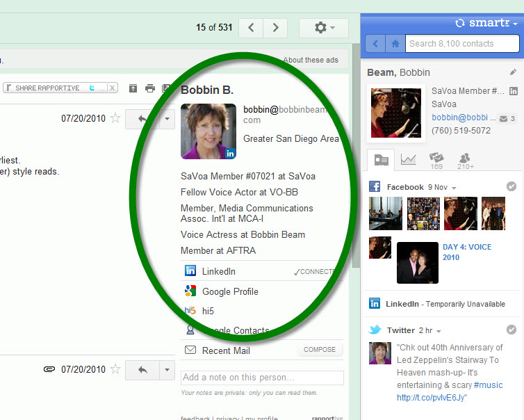Open Facebook photo collage thumbnail
This screenshot has width=524, height=420.
point(423,213)
